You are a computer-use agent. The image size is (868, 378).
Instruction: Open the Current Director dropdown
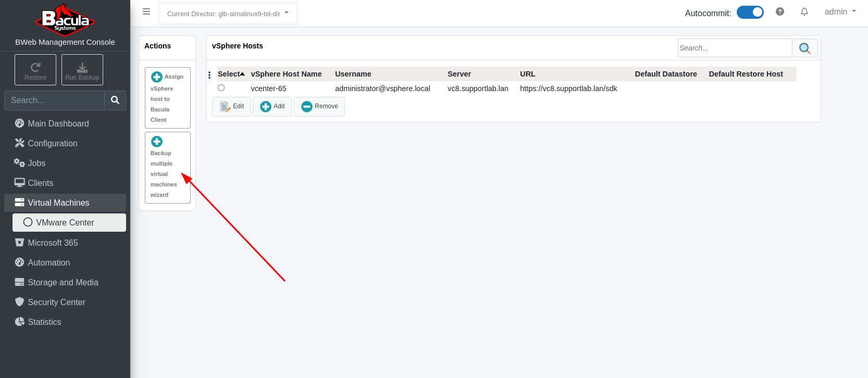(228, 14)
